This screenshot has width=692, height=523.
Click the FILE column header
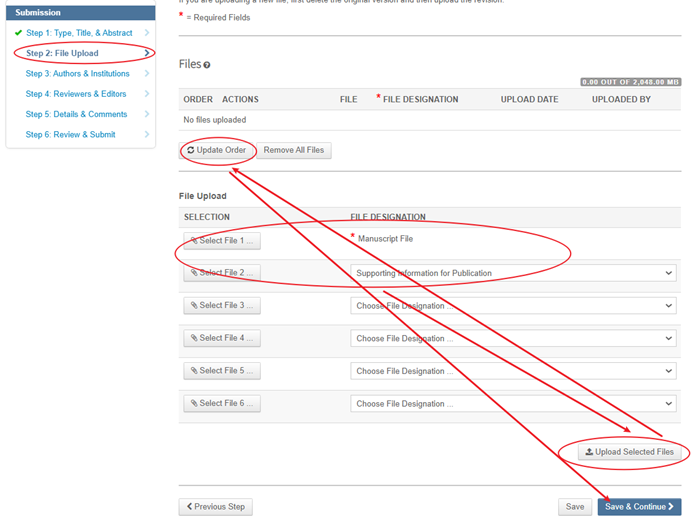pyautogui.click(x=348, y=99)
